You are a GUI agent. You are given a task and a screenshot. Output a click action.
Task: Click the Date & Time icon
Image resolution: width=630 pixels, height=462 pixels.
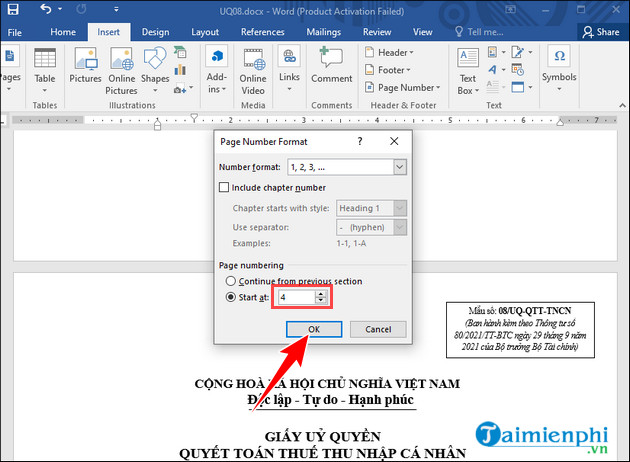(518, 70)
